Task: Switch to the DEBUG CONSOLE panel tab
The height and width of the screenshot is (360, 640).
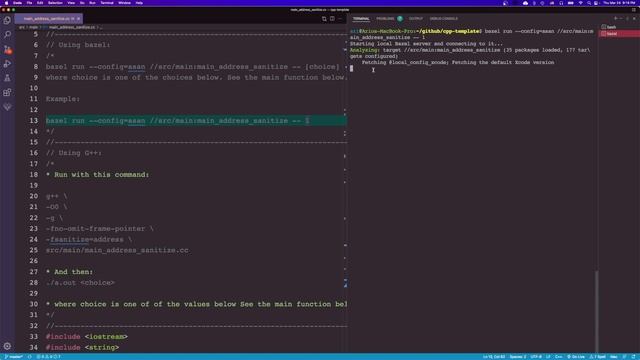Action: coord(443,19)
